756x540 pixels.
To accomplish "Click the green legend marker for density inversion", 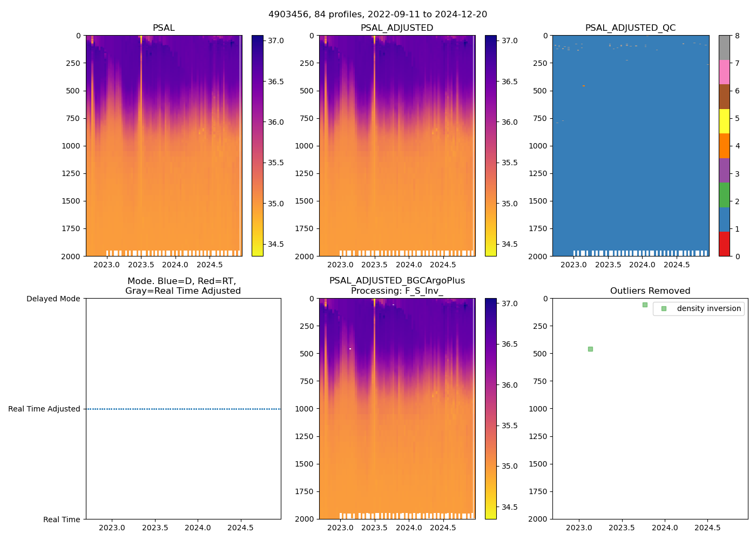I will (x=664, y=308).
